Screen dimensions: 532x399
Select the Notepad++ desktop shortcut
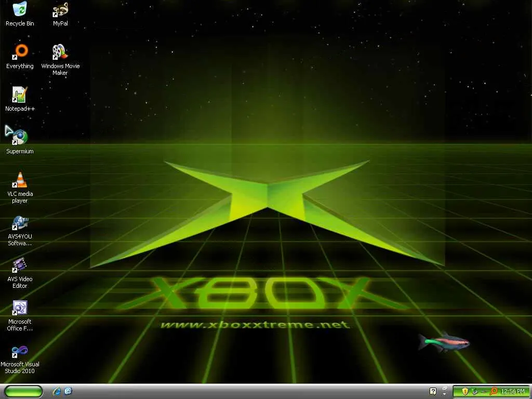coord(20,99)
